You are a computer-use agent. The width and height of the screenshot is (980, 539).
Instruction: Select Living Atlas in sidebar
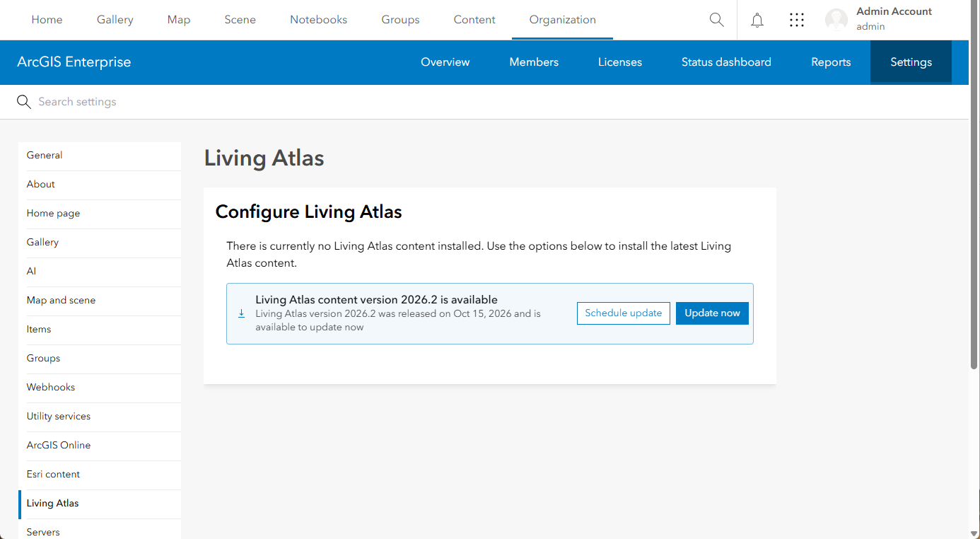(x=100, y=504)
